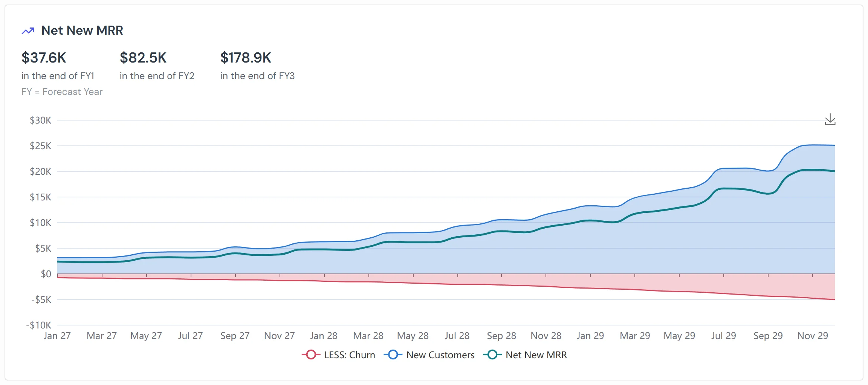Viewport: 868px width, 385px height.
Task: Click the $15K y-axis label
Action: pyautogui.click(x=40, y=197)
